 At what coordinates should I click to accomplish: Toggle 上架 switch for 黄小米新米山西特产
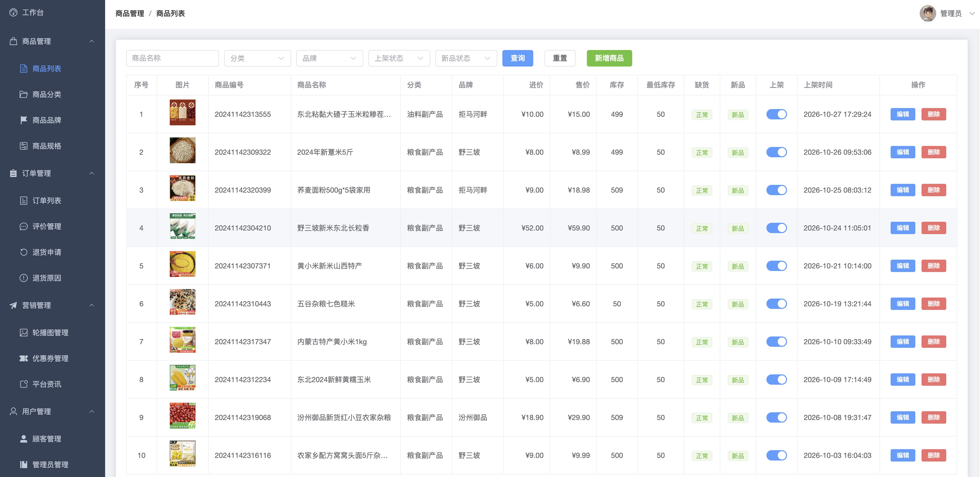point(776,266)
